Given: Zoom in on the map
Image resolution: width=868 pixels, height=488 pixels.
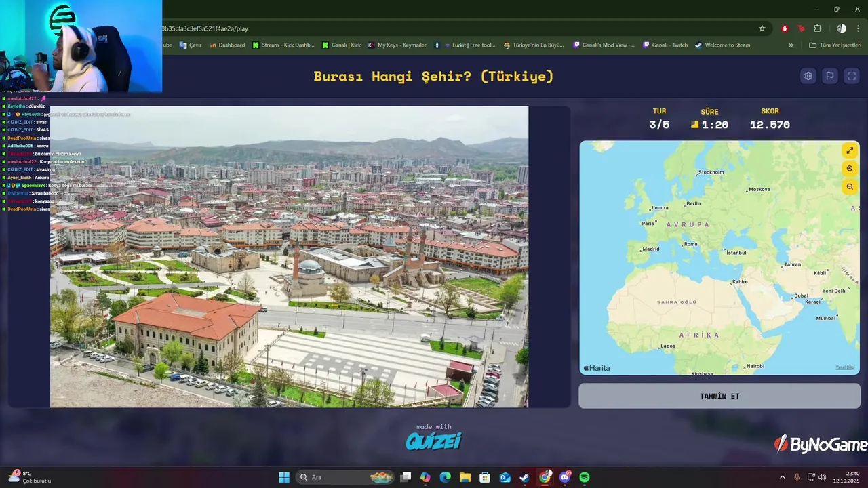Looking at the screenshot, I should [x=850, y=169].
